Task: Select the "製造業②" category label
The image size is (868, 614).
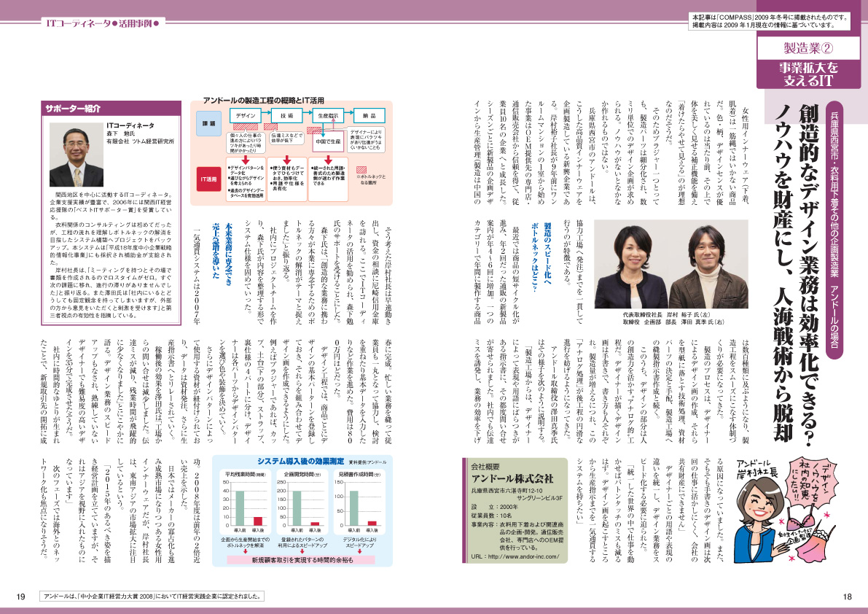Action: coord(808,48)
